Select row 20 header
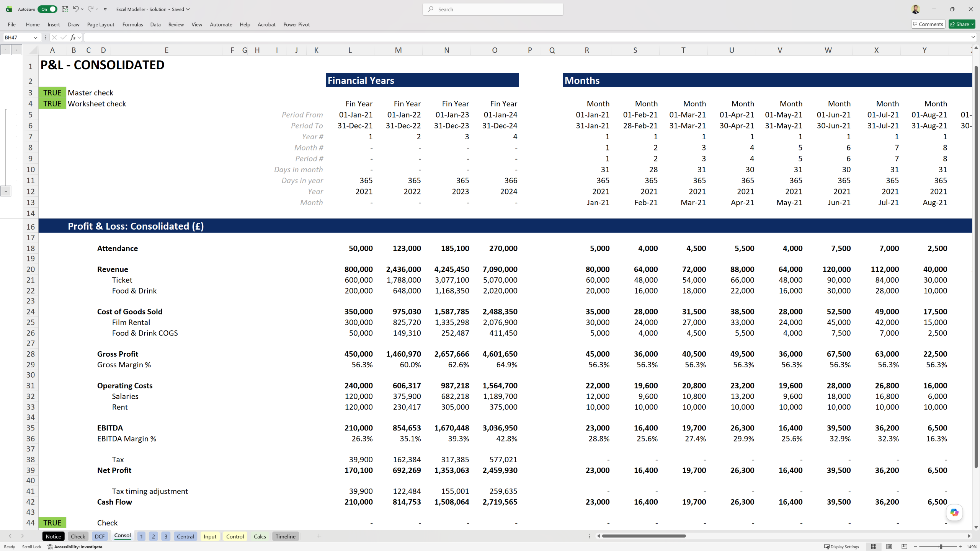 coord(31,269)
